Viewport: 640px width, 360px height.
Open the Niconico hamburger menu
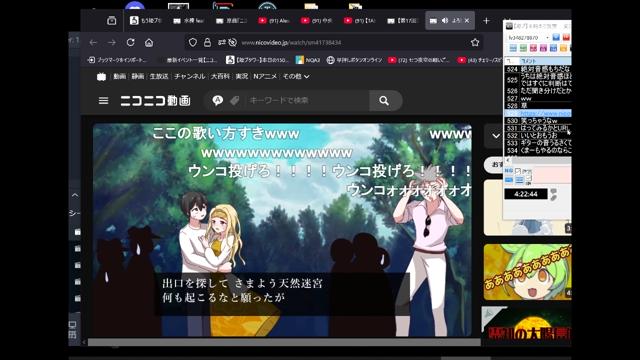click(103, 100)
